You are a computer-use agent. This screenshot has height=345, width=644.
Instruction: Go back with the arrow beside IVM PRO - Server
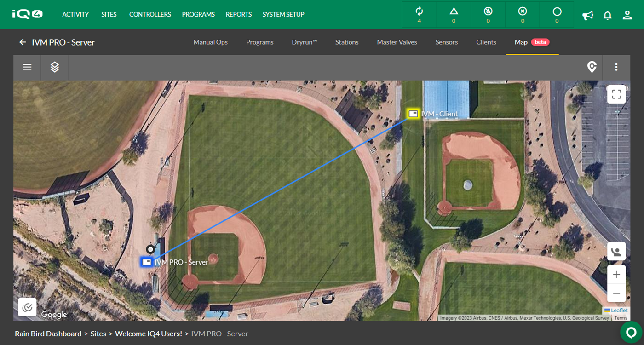(23, 42)
